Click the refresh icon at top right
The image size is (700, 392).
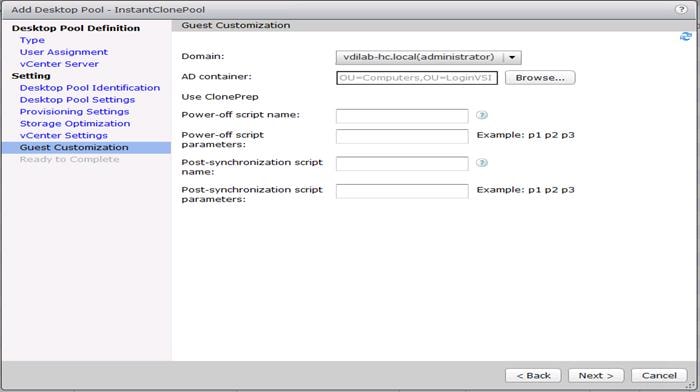coord(686,37)
